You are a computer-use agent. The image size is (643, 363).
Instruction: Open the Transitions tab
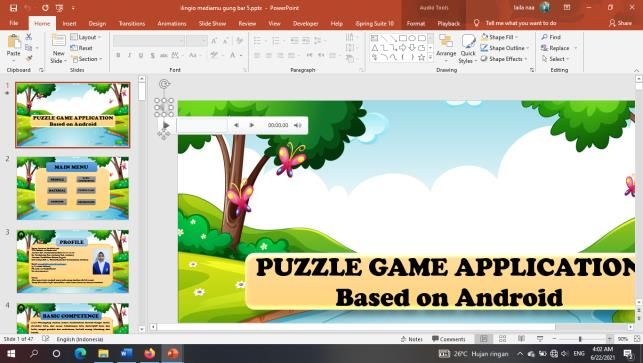tap(132, 23)
